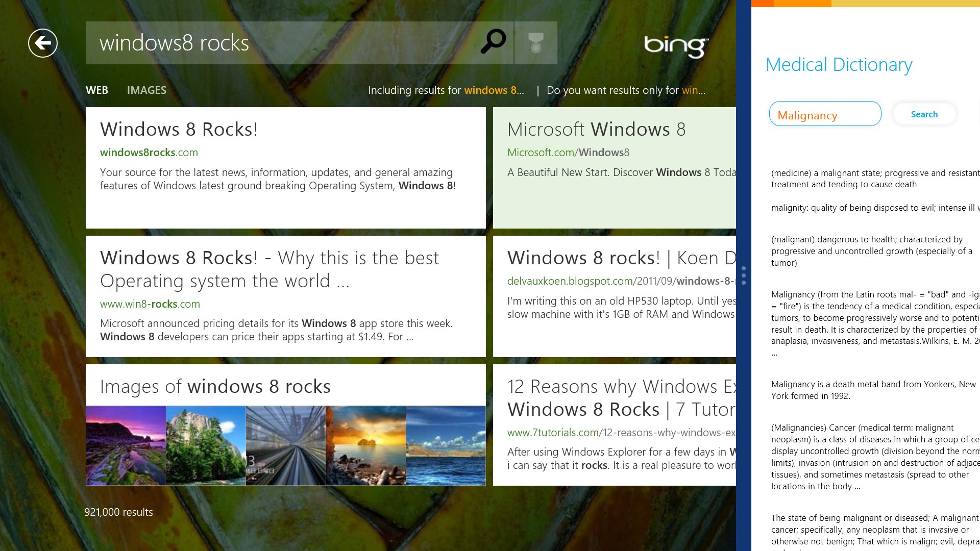Open 'Windows 8 rocks! | Koen D' result
The width and height of the screenshot is (980, 551).
[x=622, y=258]
